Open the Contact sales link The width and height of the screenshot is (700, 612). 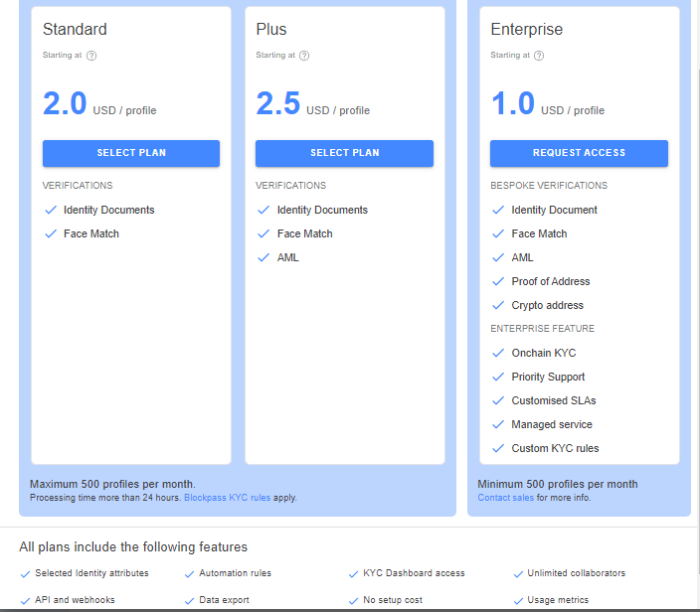pyautogui.click(x=505, y=498)
